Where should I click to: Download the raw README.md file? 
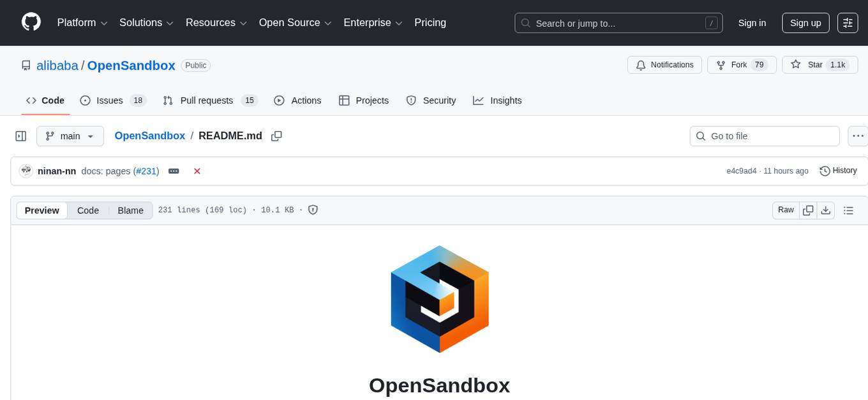point(826,210)
